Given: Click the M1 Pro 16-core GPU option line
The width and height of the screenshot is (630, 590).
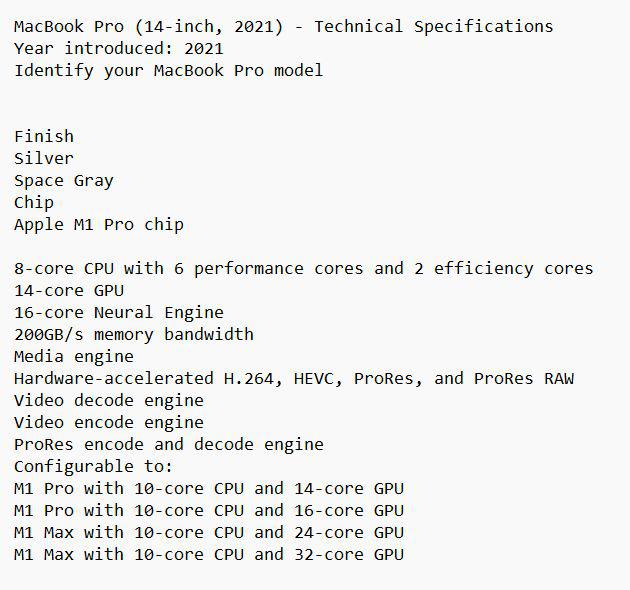Looking at the screenshot, I should (x=209, y=511).
